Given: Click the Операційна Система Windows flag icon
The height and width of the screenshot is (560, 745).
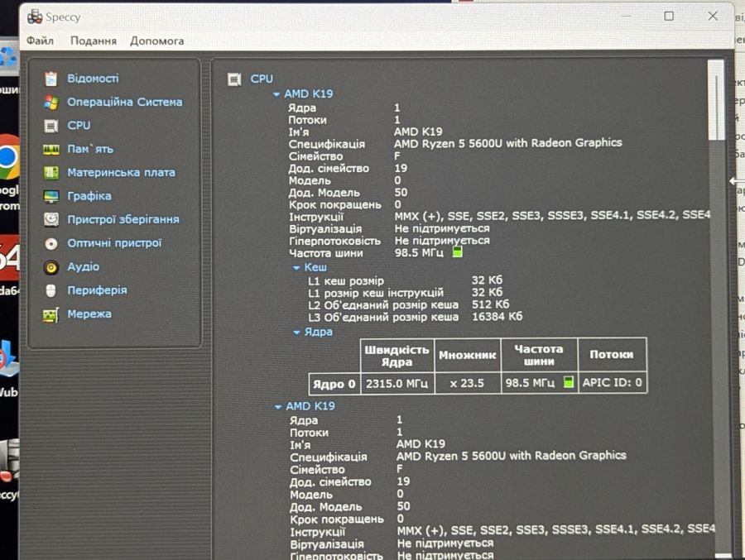Looking at the screenshot, I should 50,103.
